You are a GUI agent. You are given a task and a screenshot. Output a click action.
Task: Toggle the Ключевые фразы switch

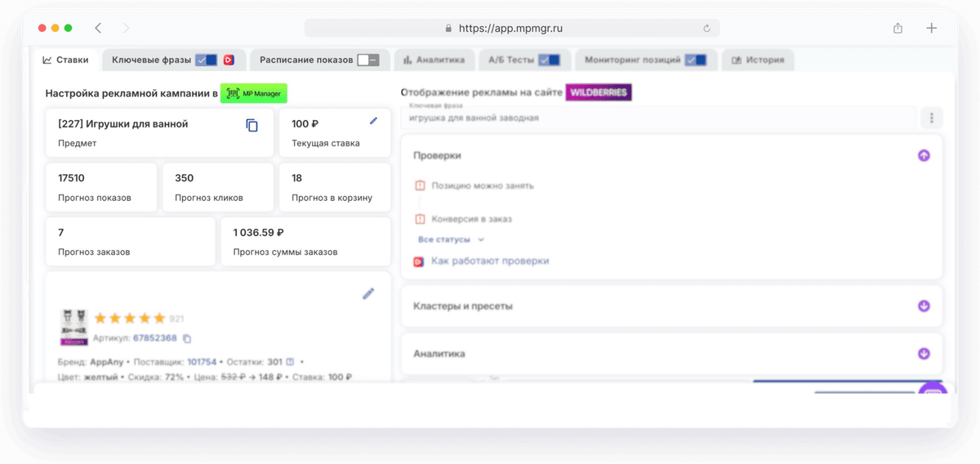(x=207, y=60)
